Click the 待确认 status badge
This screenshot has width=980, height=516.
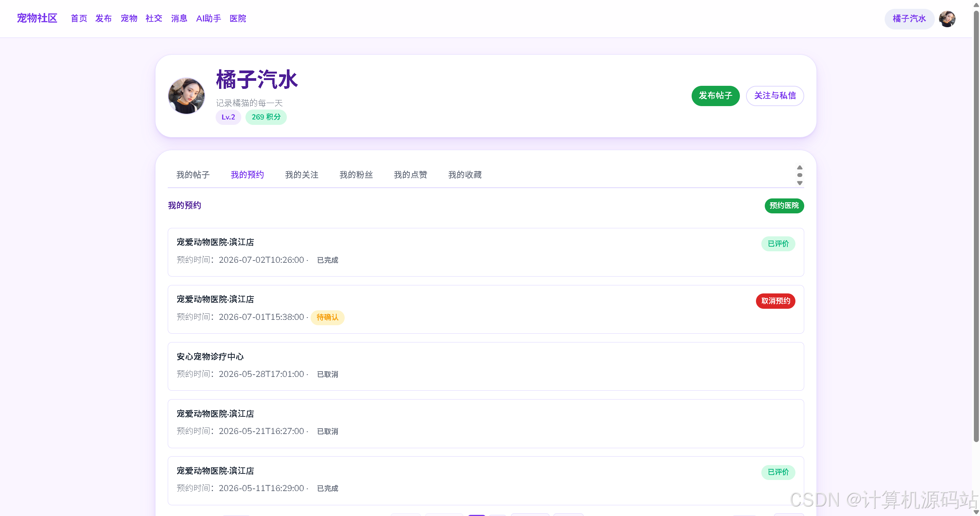(x=327, y=318)
